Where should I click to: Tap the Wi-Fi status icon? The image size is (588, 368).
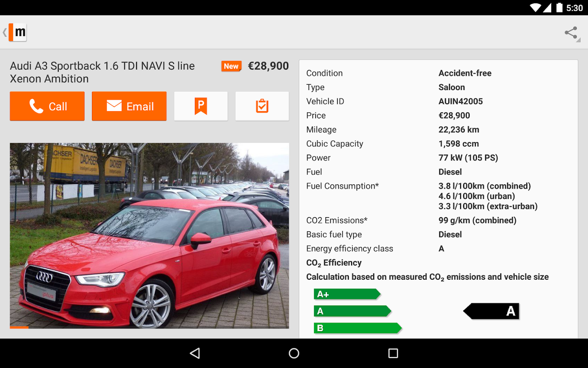pos(535,8)
